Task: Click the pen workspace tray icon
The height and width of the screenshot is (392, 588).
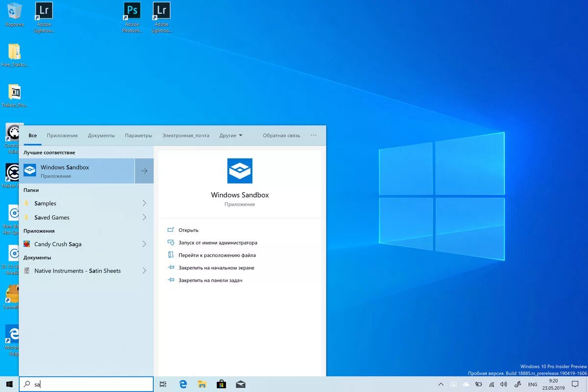Action: point(516,385)
